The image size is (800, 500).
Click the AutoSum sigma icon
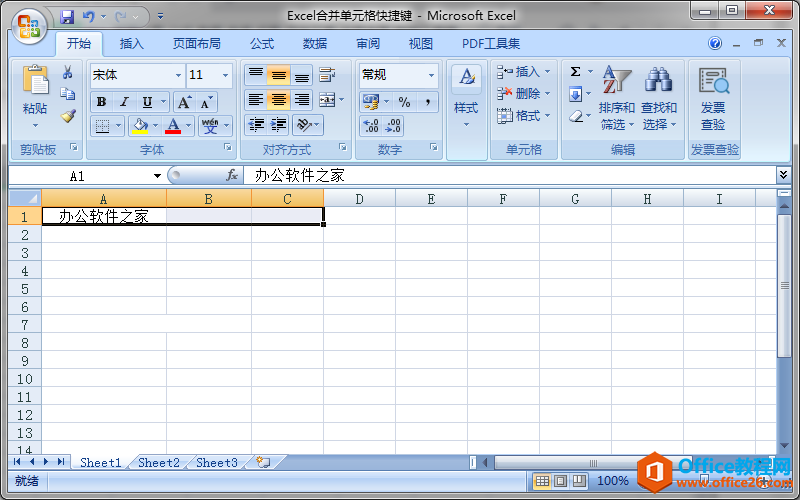click(x=576, y=71)
